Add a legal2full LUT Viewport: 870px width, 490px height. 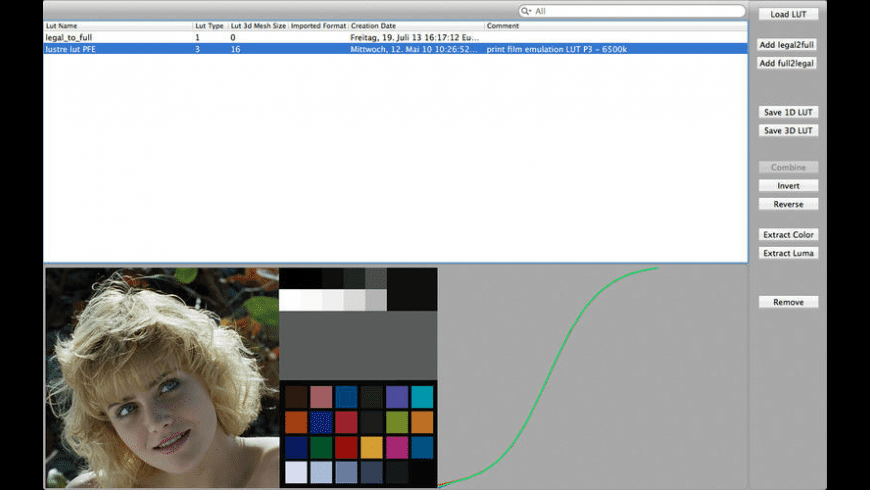click(x=788, y=44)
